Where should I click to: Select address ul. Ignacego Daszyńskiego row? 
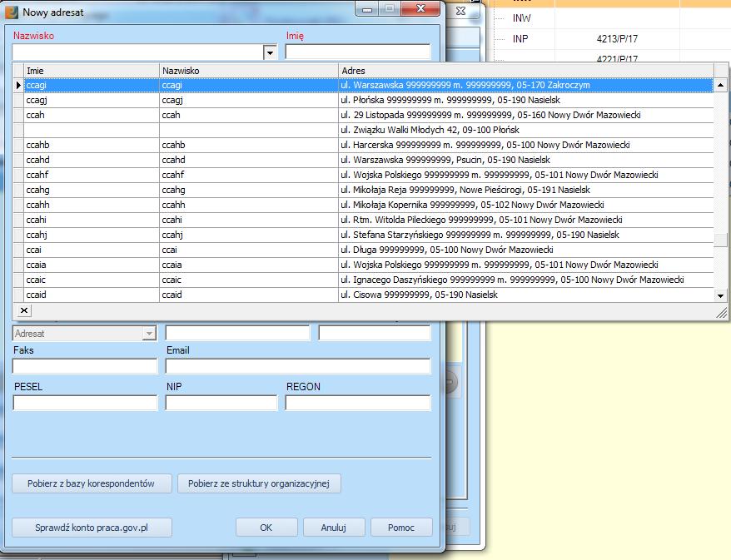364,280
